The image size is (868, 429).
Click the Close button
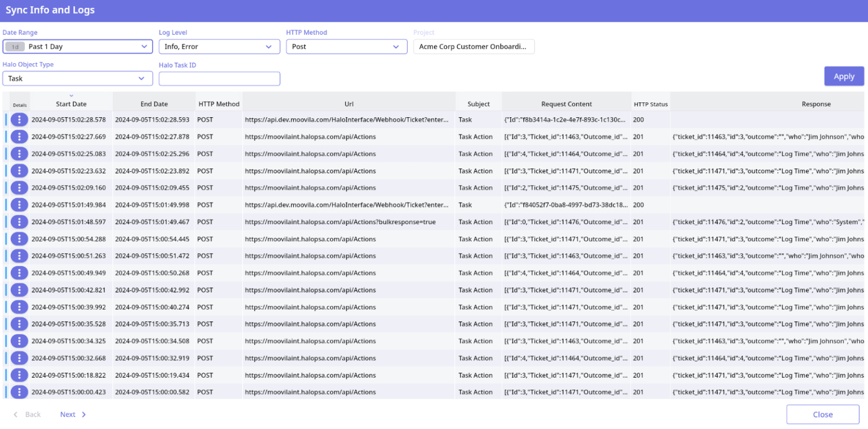tap(822, 415)
